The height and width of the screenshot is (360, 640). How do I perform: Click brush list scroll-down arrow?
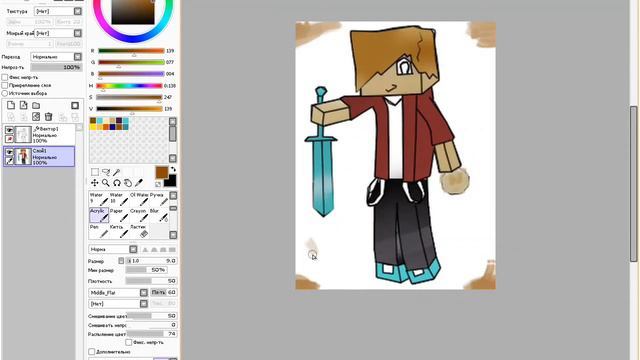click(x=173, y=235)
